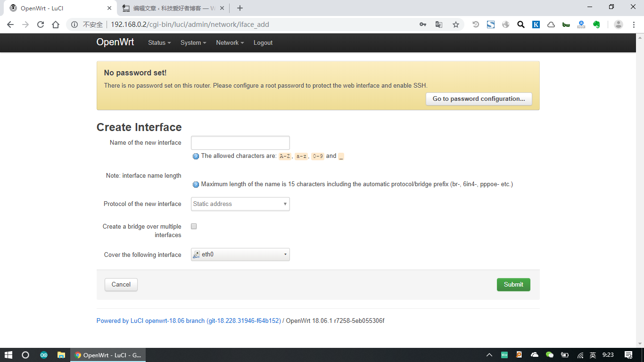This screenshot has width=644, height=362.
Task: Open the magnifier search extension icon
Action: pos(521,24)
